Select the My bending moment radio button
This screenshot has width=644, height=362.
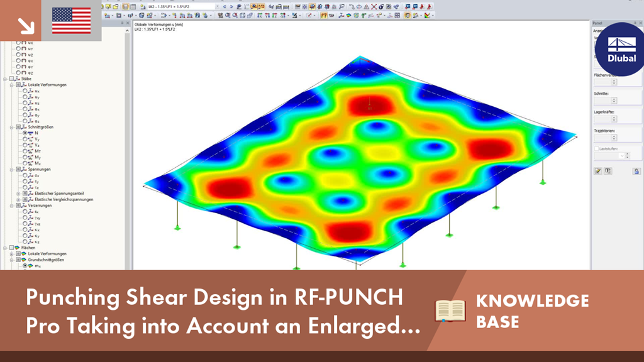pos(25,157)
